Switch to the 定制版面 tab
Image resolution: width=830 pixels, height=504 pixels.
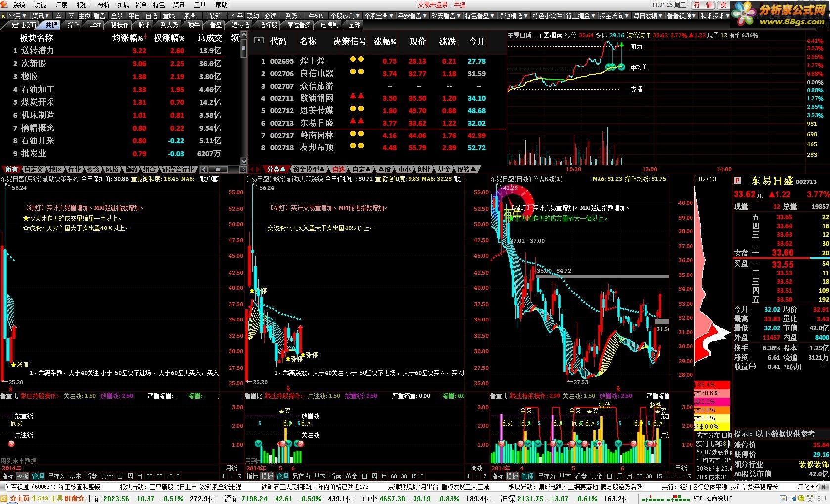(x=24, y=25)
